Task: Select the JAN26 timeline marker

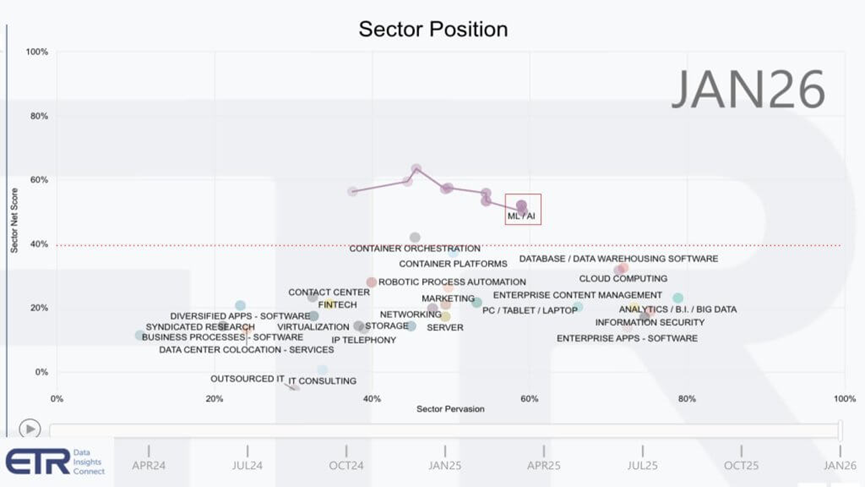Action: [839, 465]
